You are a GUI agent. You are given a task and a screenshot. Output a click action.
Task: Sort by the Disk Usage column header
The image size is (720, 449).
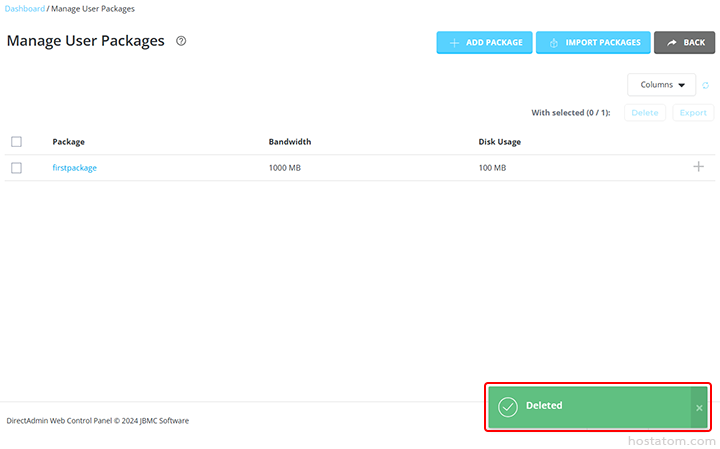tap(499, 142)
